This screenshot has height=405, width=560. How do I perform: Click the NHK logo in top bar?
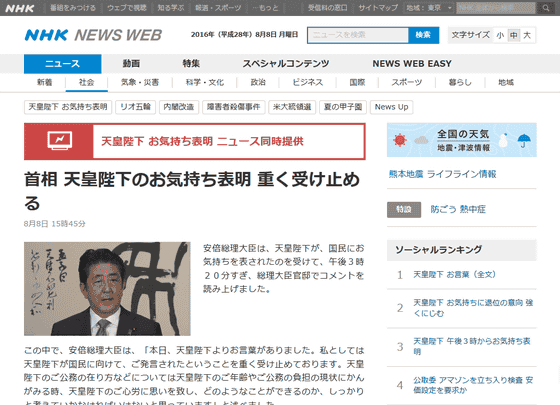tap(20, 8)
